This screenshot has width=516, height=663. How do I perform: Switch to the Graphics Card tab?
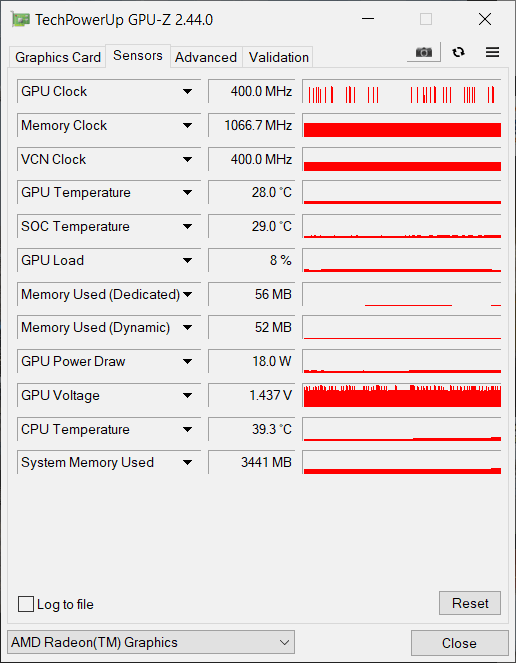58,57
